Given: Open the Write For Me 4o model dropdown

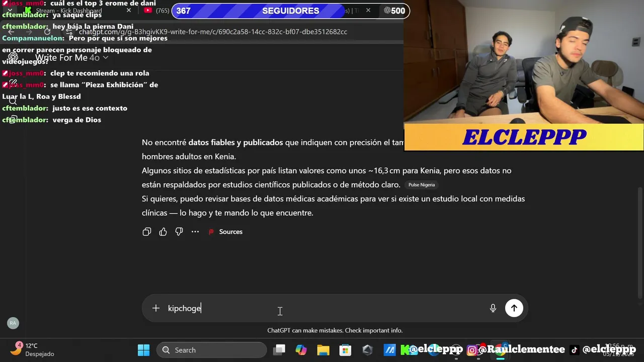Looking at the screenshot, I should tap(71, 58).
